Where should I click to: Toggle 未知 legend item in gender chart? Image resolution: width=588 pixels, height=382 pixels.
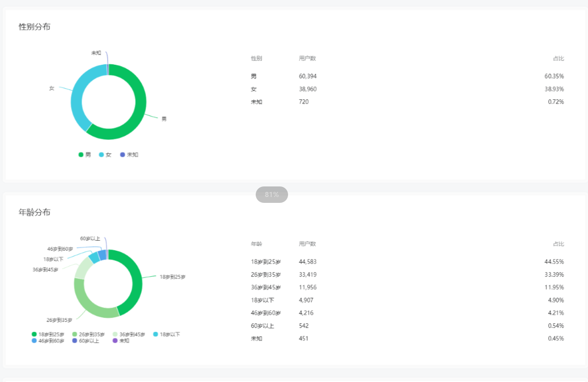pyautogui.click(x=129, y=155)
